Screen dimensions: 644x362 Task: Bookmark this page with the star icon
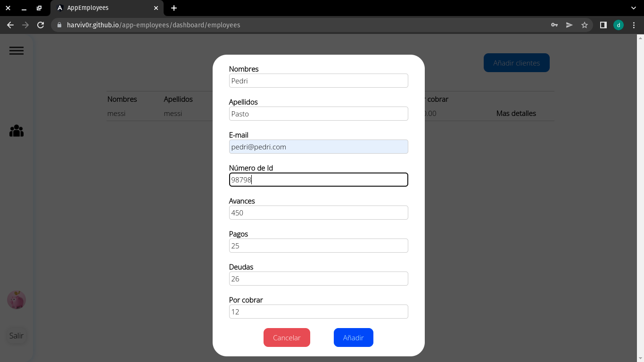(585, 25)
